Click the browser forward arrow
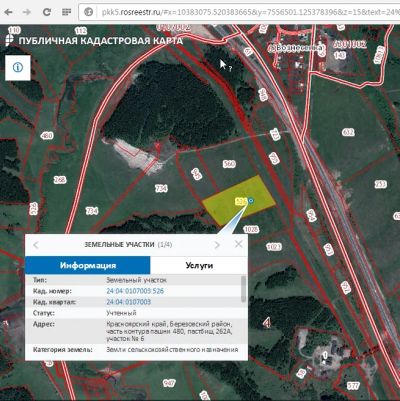This screenshot has height=401, width=400. tap(27, 12)
